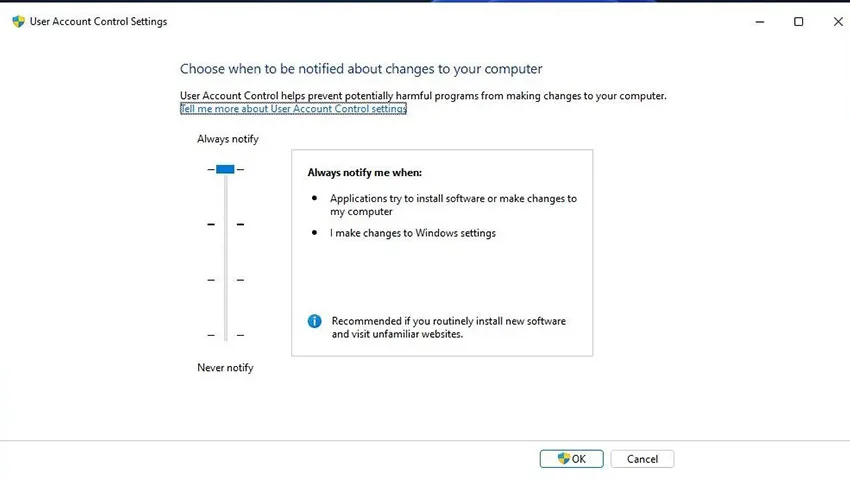Screen dimensions: 850x480
Task: Click 'User Account Control helps prevent' description text
Action: (423, 95)
